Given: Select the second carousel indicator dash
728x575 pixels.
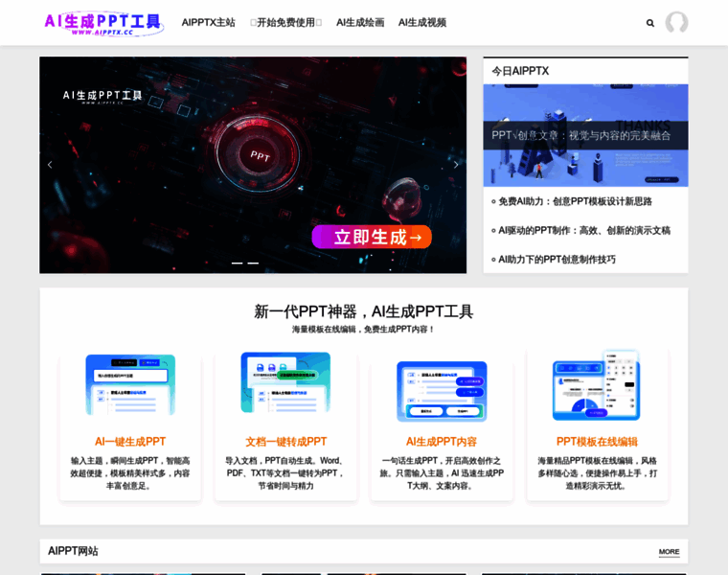Looking at the screenshot, I should 253,263.
